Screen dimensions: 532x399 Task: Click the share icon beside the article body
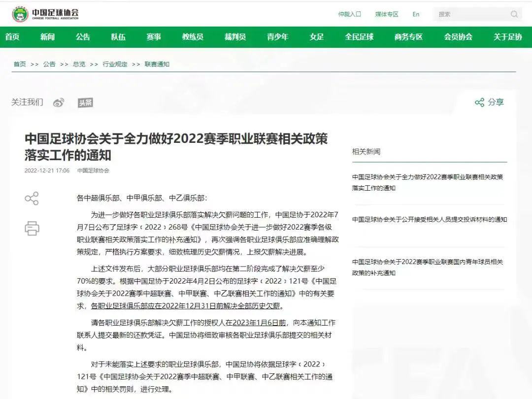pos(32,199)
